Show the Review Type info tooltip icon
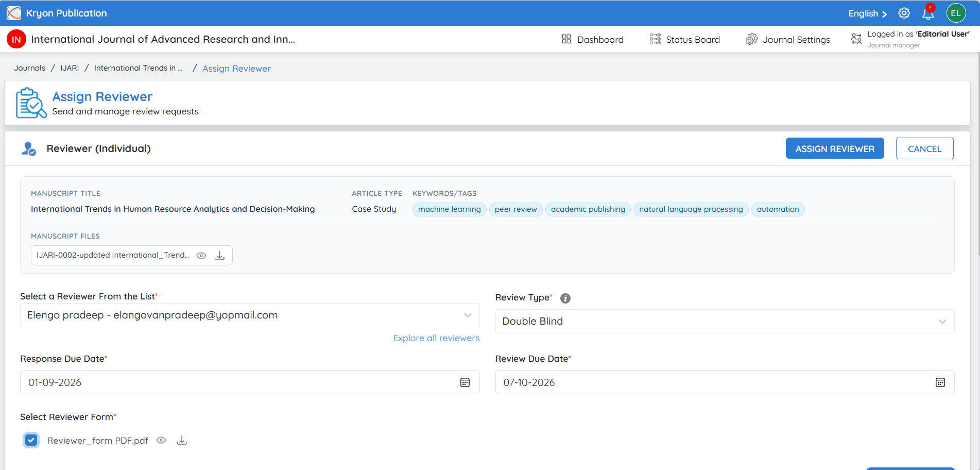This screenshot has width=980, height=470. click(x=565, y=298)
